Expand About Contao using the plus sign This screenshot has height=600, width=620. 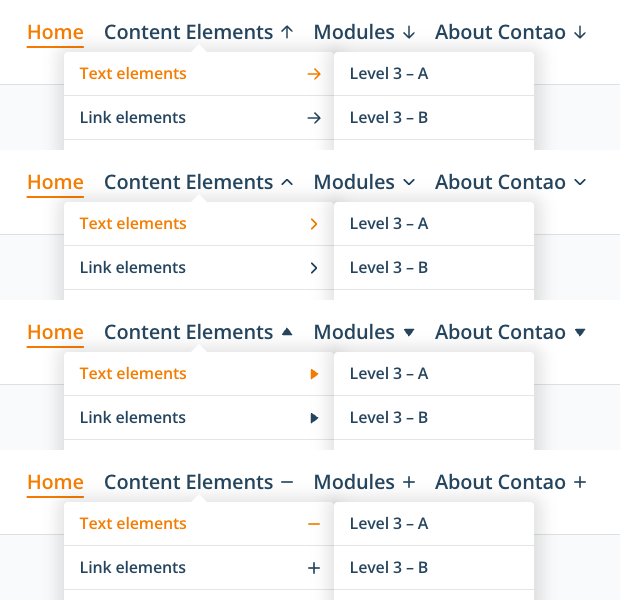coord(580,482)
